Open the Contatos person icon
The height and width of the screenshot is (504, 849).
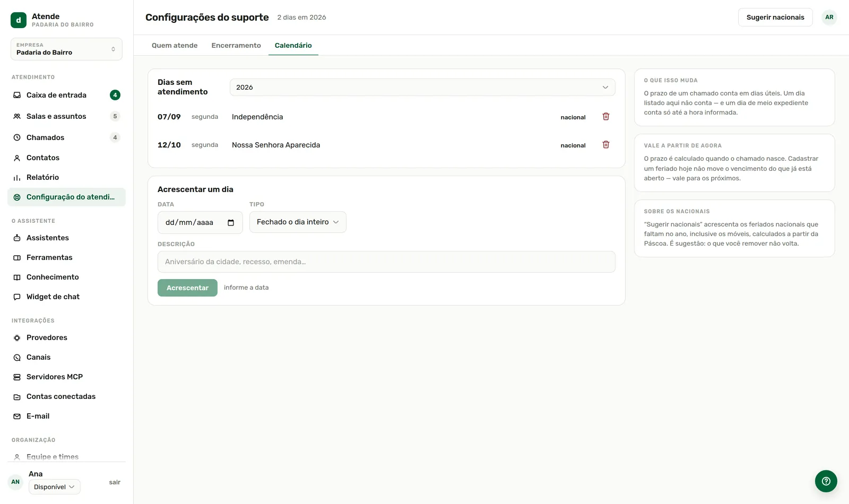pyautogui.click(x=17, y=158)
